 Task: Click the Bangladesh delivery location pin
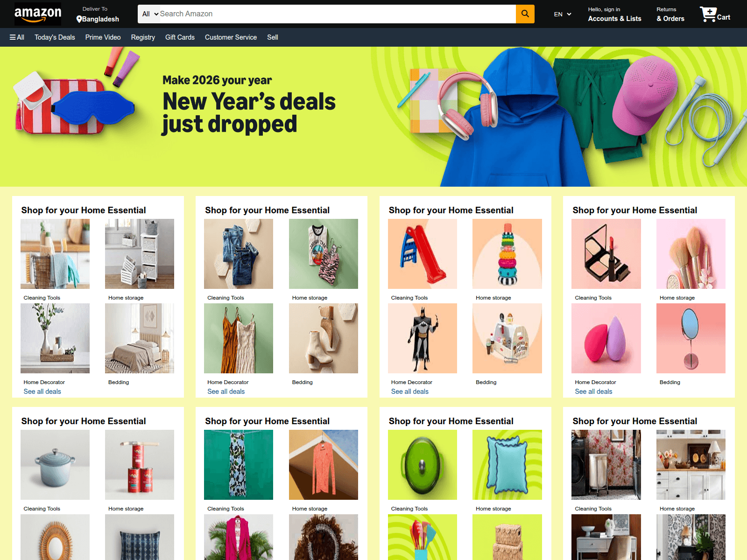(x=79, y=19)
